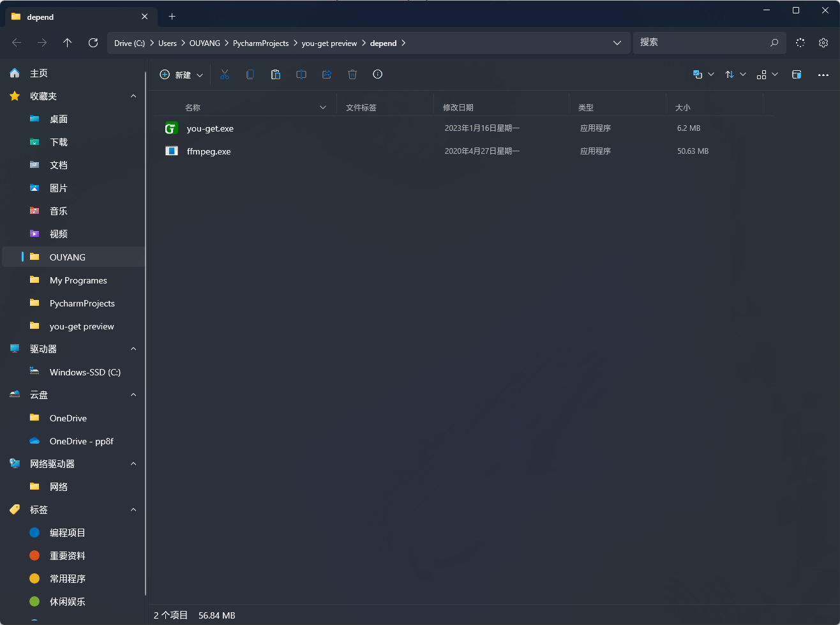Select blue 编程项目 tag

click(74, 533)
